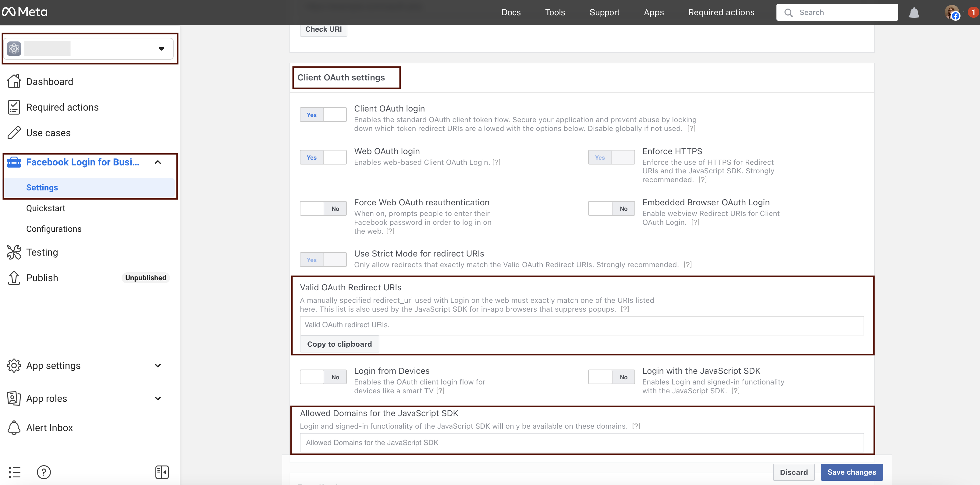Screen dimensions: 980x485
Task: Open Alert Inbox bell icon
Action: point(14,427)
